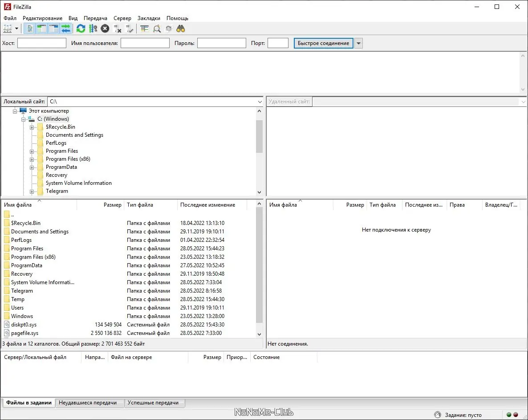The height and width of the screenshot is (420, 528).
Task: Sort local list by 'Размер' column
Action: pos(100,205)
